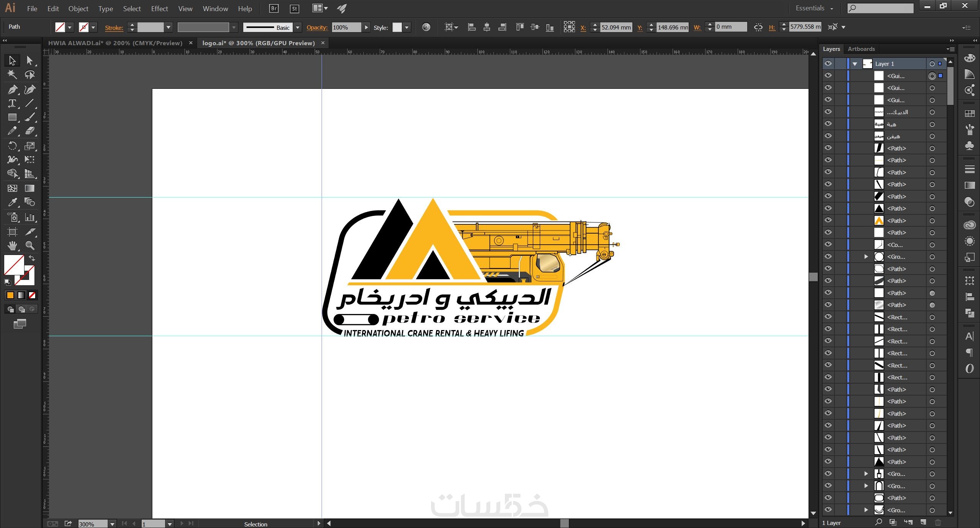Screen dimensions: 980x528
Task: Select the Hand tool
Action: tap(12, 245)
